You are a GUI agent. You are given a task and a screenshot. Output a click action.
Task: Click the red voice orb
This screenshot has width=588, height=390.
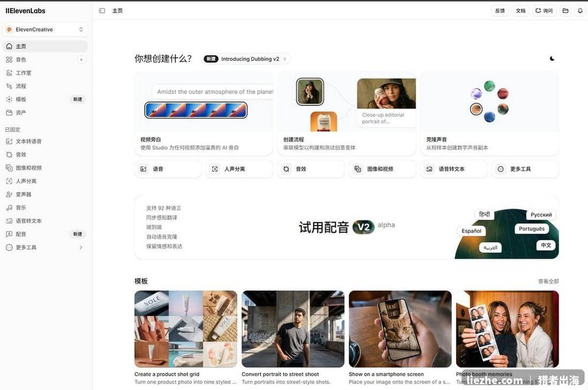(503, 94)
